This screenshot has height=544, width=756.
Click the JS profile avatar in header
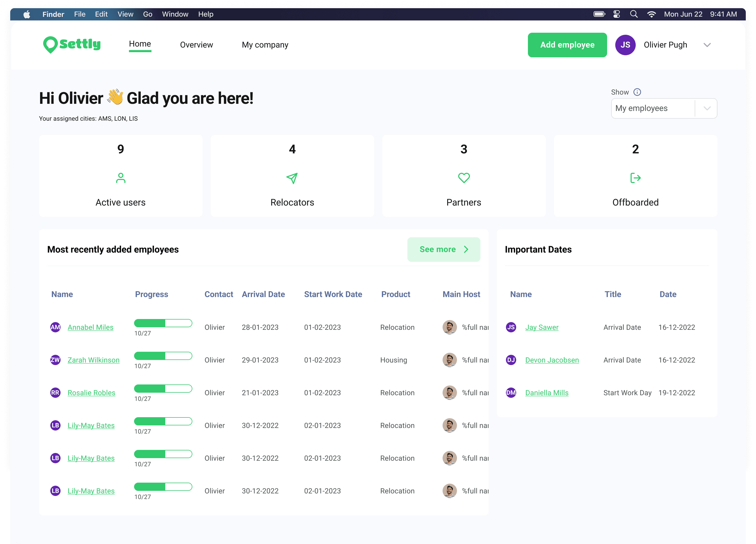pos(625,45)
